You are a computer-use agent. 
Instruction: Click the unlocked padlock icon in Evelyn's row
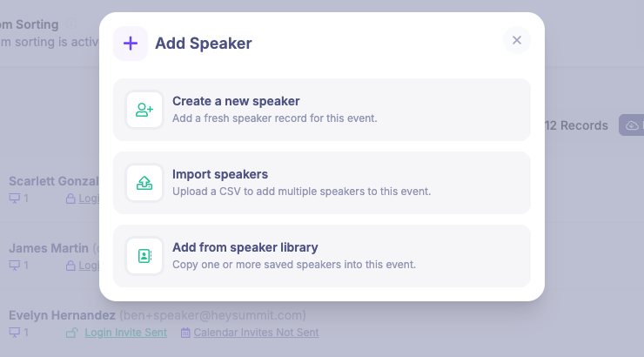[x=72, y=333]
